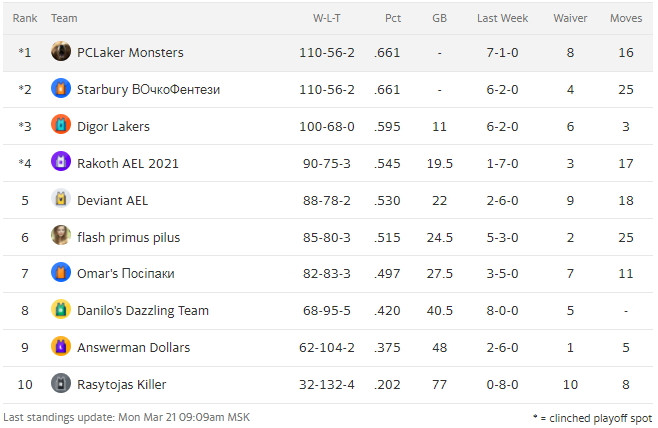
Task: Click the Moves column header
Action: pyautogui.click(x=626, y=18)
